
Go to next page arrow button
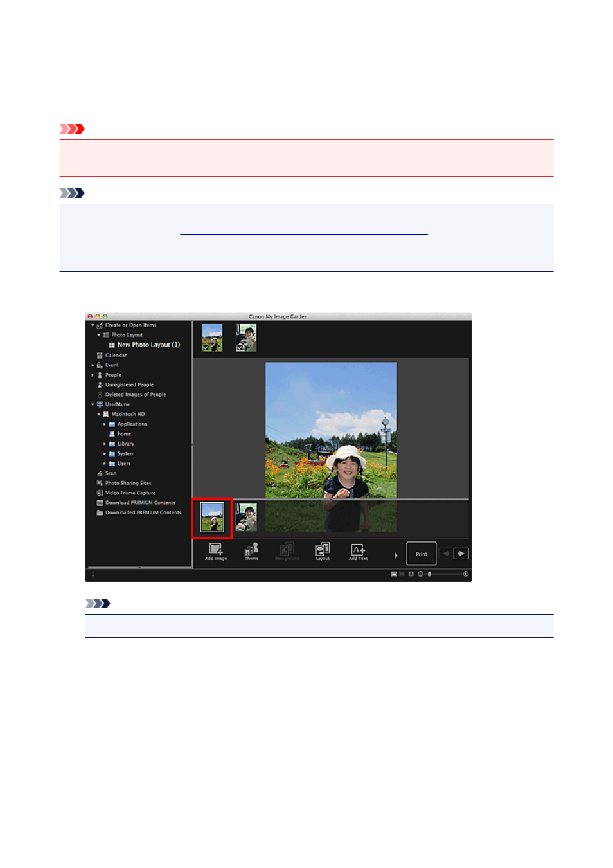point(461,554)
